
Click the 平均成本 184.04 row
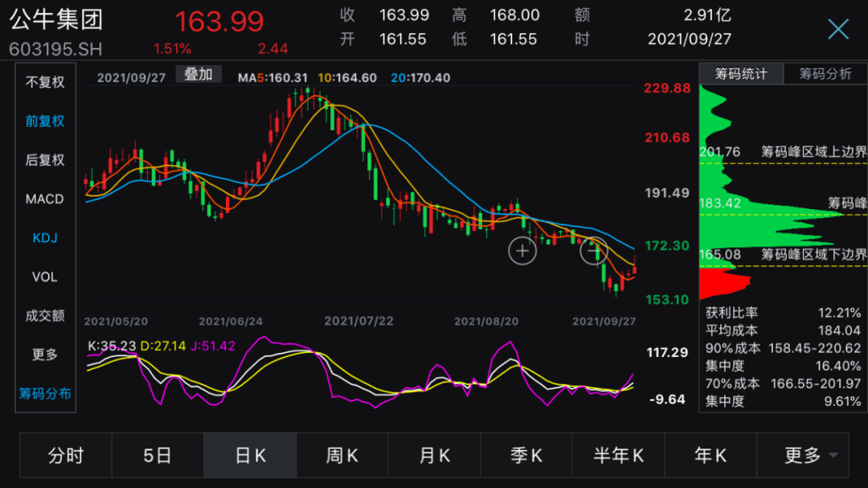(x=784, y=330)
